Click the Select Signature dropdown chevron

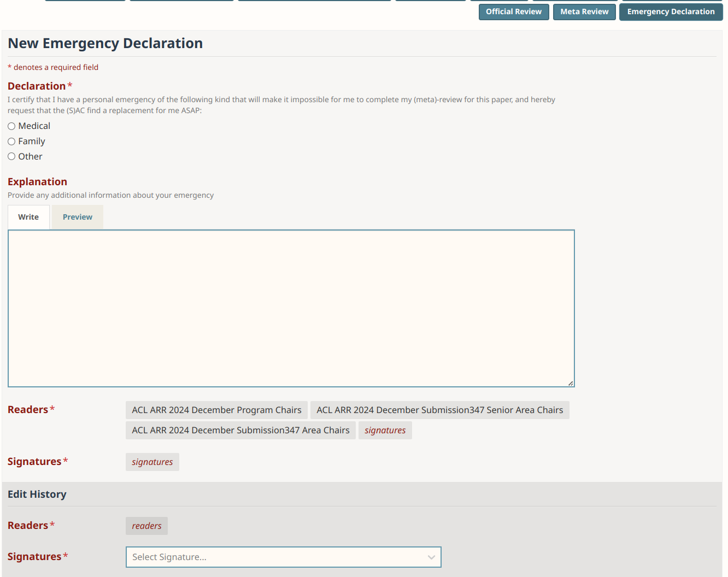click(431, 557)
